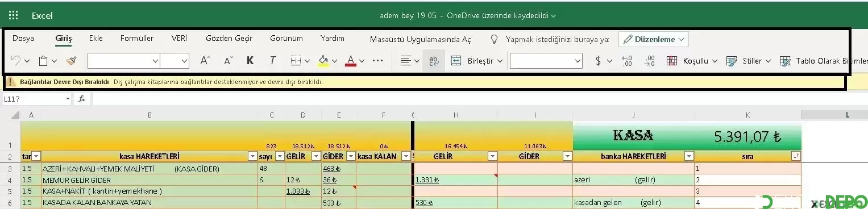Image resolution: width=868 pixels, height=209 pixels.
Task: Toggle italic T formatting
Action: (272, 61)
